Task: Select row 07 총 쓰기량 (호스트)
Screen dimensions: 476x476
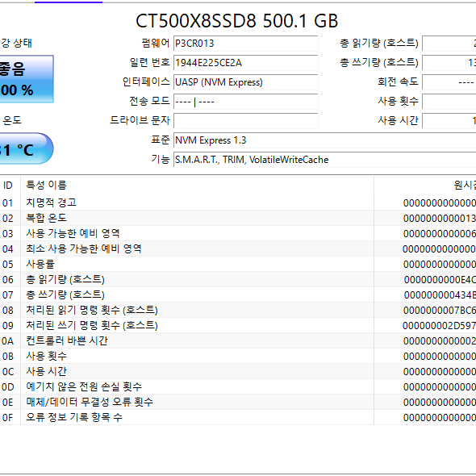Action: tap(238, 294)
